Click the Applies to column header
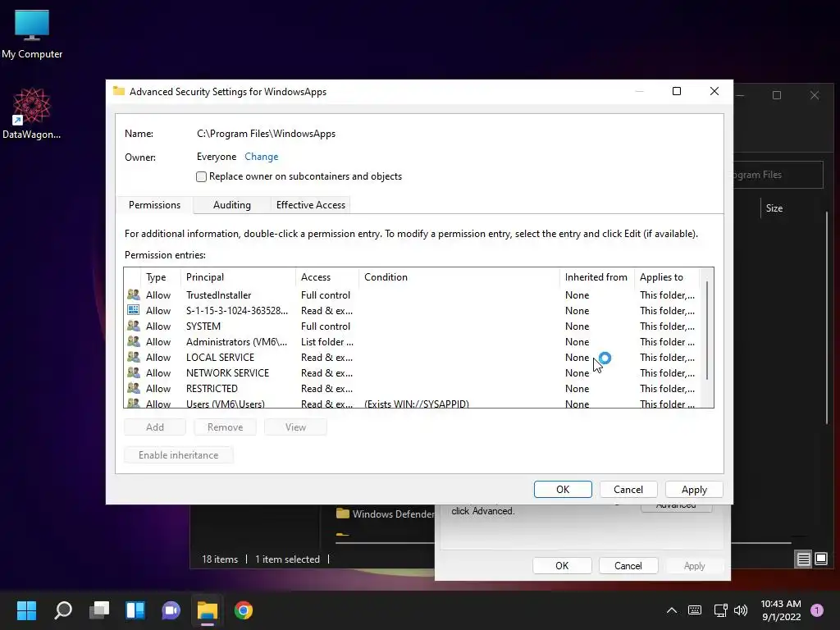Image resolution: width=840 pixels, height=630 pixels. pyautogui.click(x=666, y=277)
